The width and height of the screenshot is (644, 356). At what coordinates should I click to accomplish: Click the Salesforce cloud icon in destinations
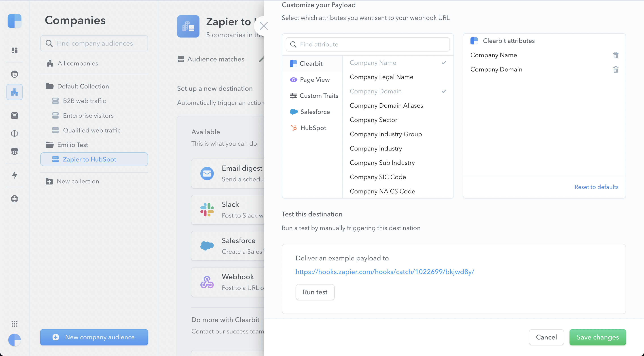pyautogui.click(x=207, y=246)
